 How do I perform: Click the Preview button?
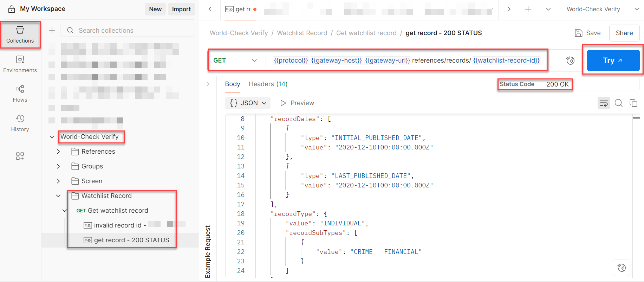[297, 103]
